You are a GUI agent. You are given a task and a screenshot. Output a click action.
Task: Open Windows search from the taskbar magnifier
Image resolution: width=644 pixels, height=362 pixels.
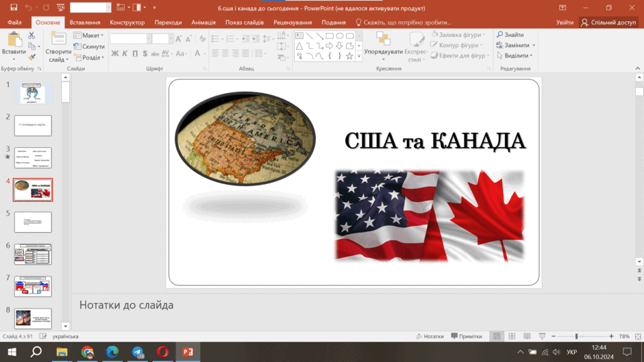[36, 352]
